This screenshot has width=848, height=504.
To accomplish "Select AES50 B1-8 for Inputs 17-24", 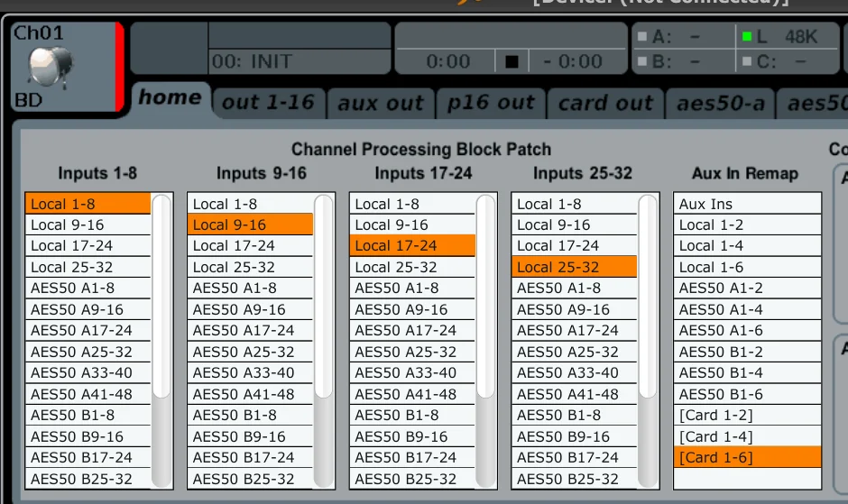I will 412,416.
